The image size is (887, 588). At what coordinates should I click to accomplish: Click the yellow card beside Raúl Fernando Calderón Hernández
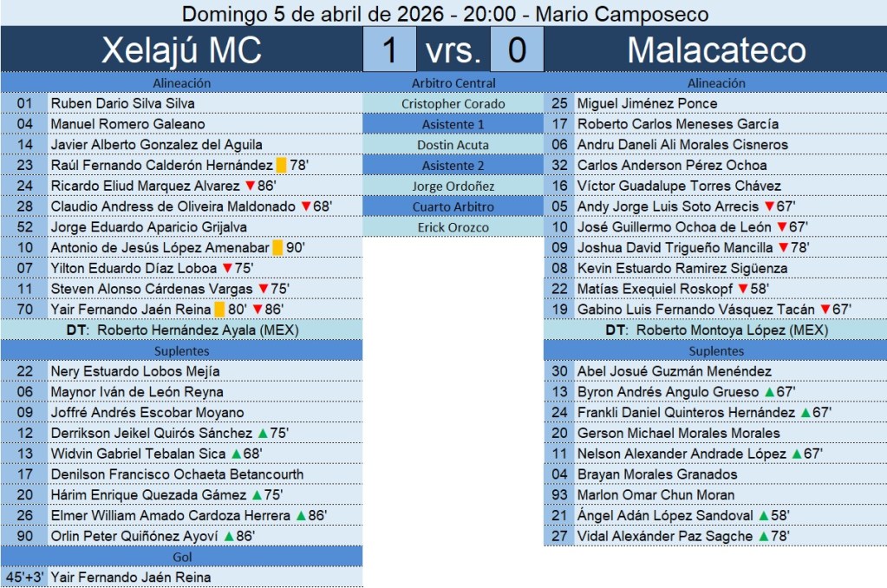(x=281, y=166)
